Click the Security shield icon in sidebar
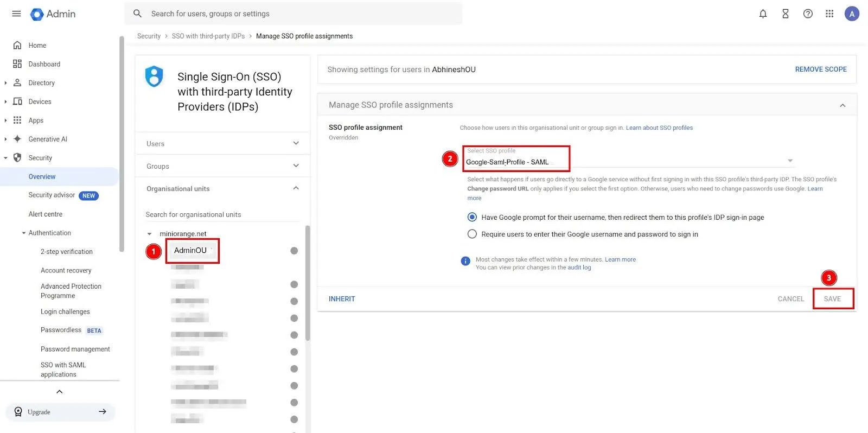 (17, 158)
